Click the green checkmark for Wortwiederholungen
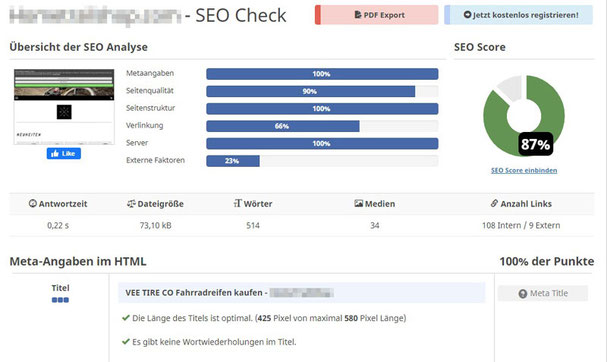 pos(125,341)
